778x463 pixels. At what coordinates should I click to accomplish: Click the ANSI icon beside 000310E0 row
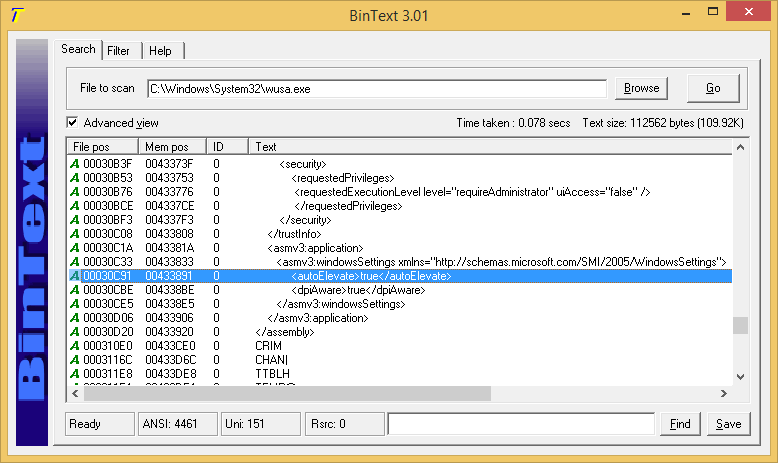(x=74, y=345)
